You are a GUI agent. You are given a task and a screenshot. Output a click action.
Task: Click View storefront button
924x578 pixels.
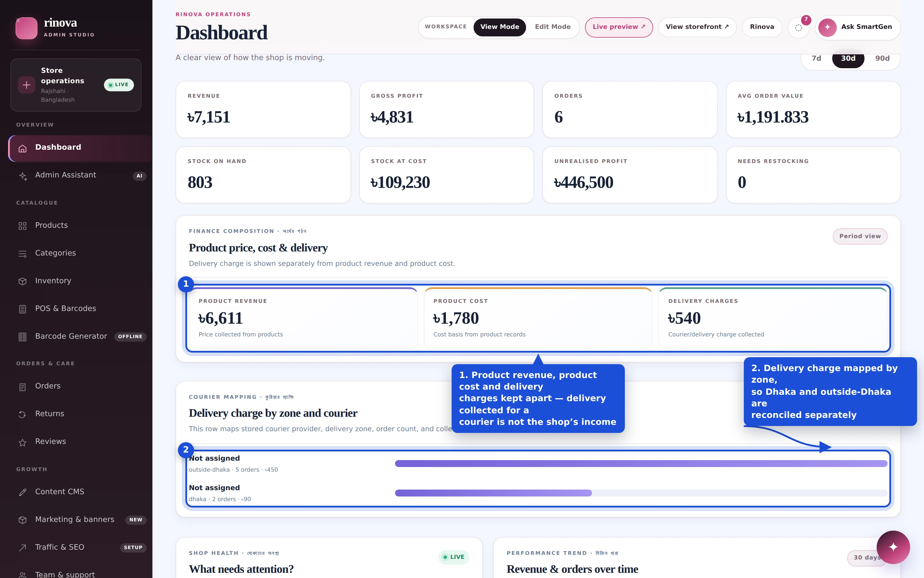coord(697,27)
